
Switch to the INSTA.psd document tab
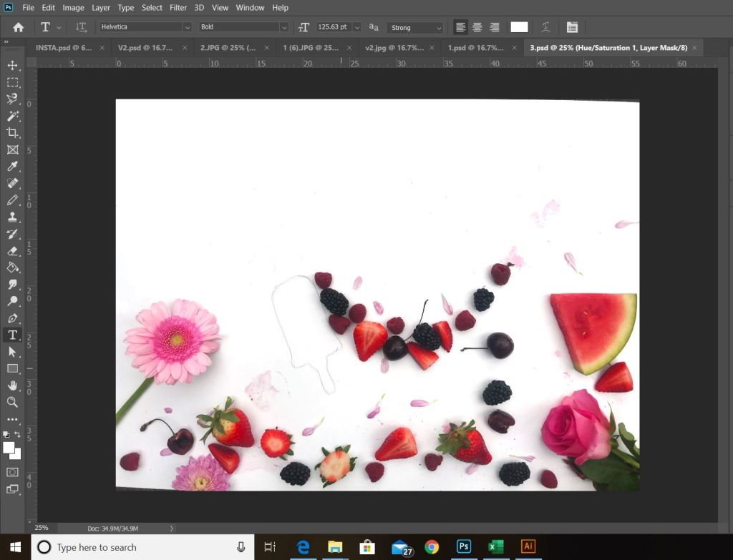pos(64,48)
